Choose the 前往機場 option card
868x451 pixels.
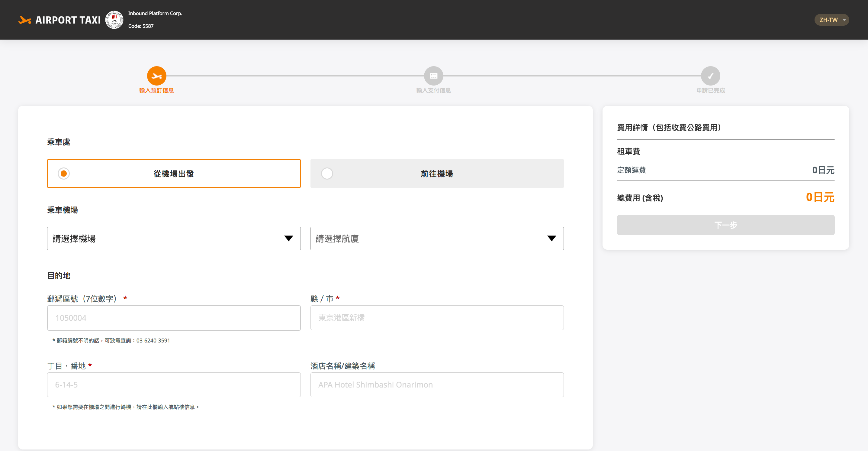click(x=437, y=174)
